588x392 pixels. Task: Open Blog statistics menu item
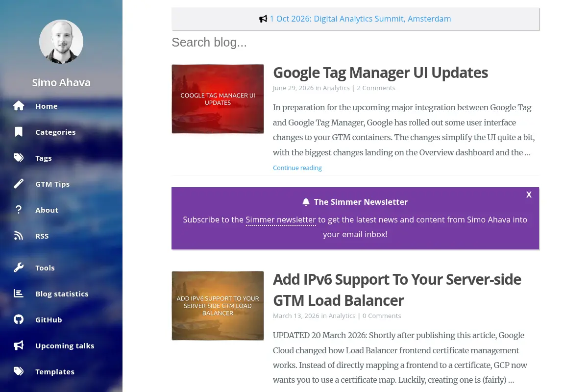tap(62, 294)
